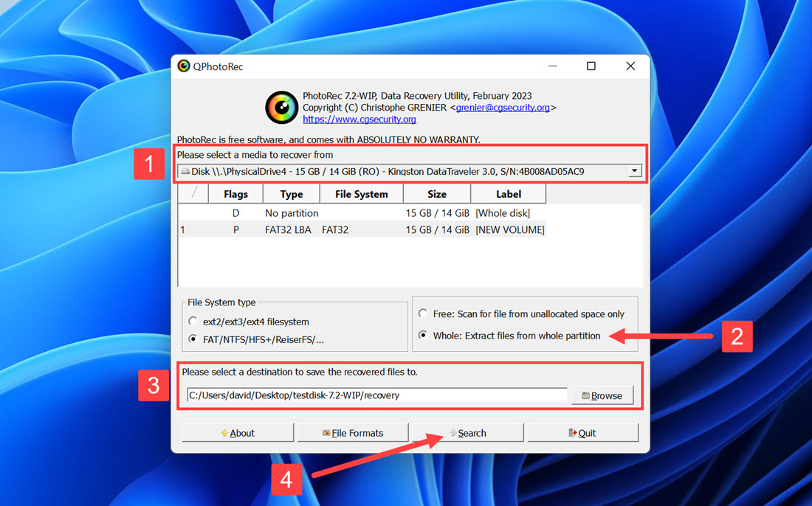Click the folder icon on Browse button
The width and height of the screenshot is (812, 506).
tap(585, 395)
